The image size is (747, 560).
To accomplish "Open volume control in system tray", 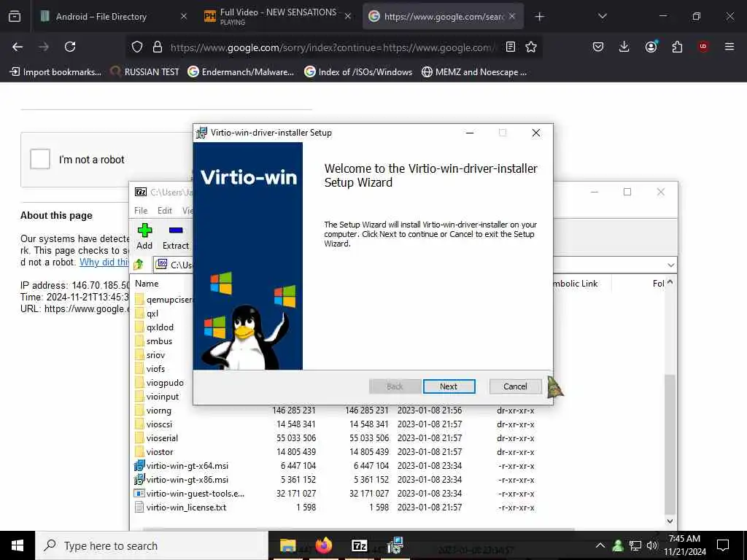I will point(651,545).
